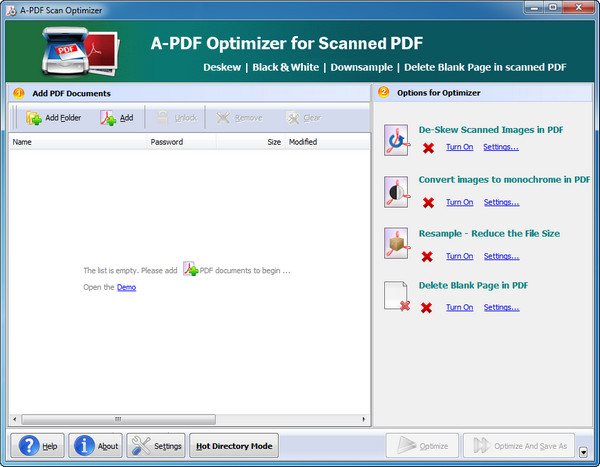Expand the dropdown arrow at bottom right
The width and height of the screenshot is (600, 467).
(x=584, y=452)
